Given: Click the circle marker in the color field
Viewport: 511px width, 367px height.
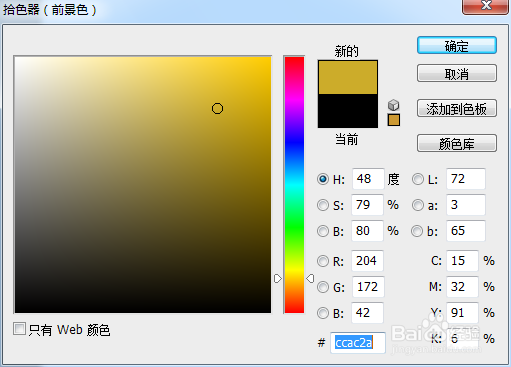Looking at the screenshot, I should [x=217, y=108].
